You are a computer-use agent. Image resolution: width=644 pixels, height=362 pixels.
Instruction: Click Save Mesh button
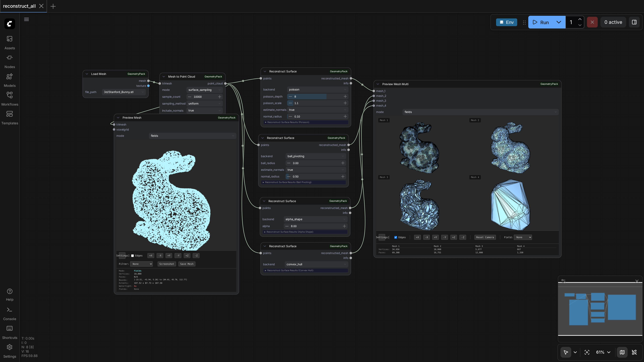tap(187, 264)
